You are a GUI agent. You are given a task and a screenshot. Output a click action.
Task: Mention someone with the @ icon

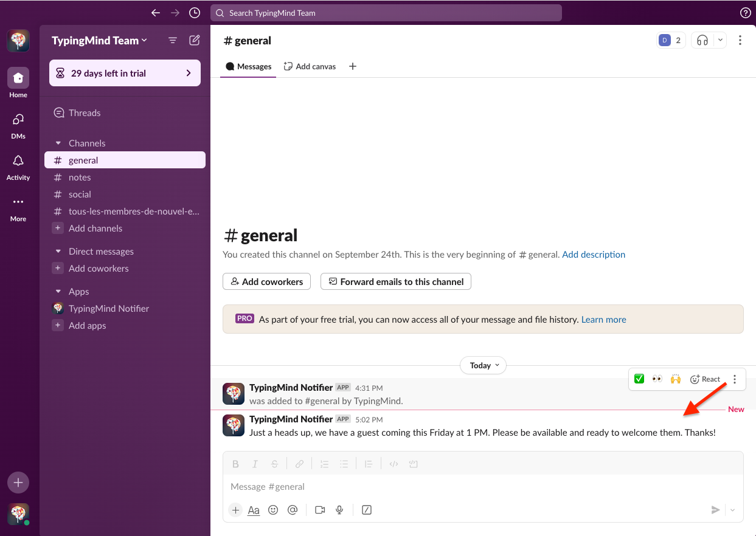tap(293, 510)
